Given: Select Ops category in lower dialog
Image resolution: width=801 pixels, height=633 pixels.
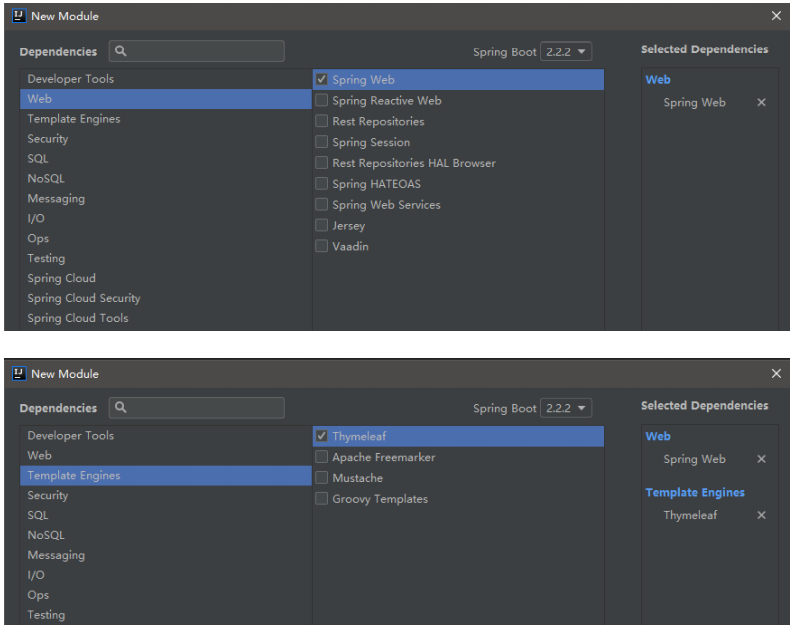Looking at the screenshot, I should pyautogui.click(x=166, y=595).
